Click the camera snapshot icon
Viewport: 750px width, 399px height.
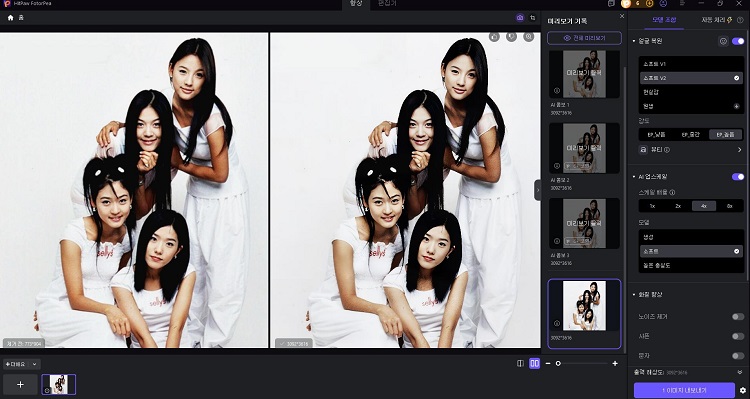(x=520, y=18)
